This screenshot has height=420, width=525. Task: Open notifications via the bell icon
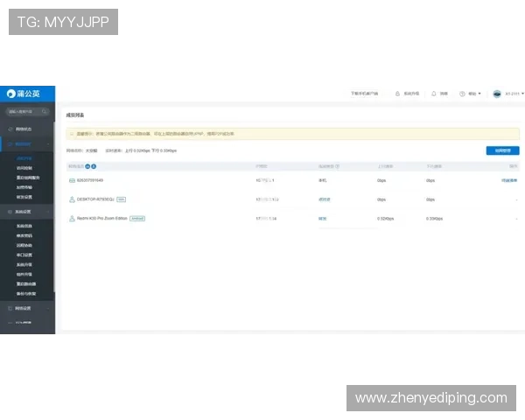click(x=434, y=93)
